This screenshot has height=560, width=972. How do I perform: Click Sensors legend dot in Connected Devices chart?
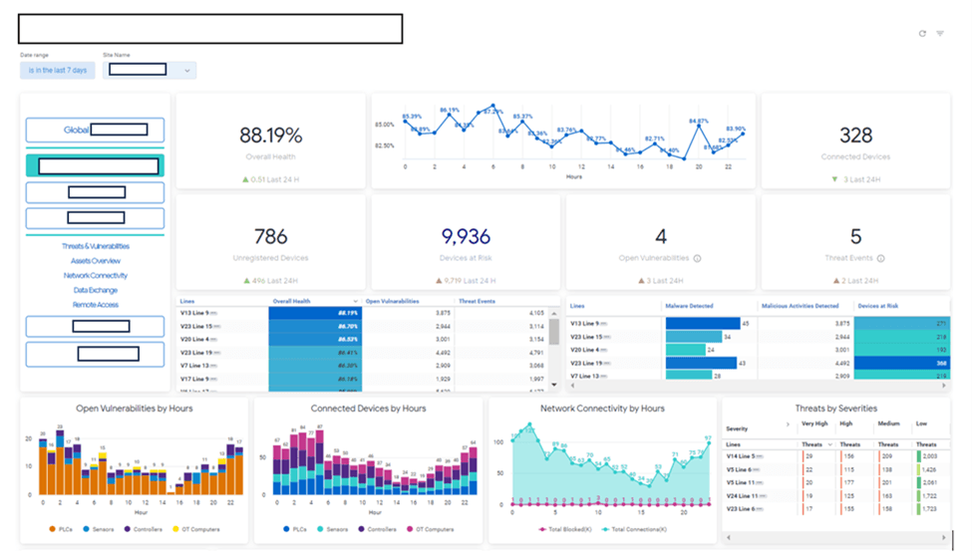coord(320,529)
